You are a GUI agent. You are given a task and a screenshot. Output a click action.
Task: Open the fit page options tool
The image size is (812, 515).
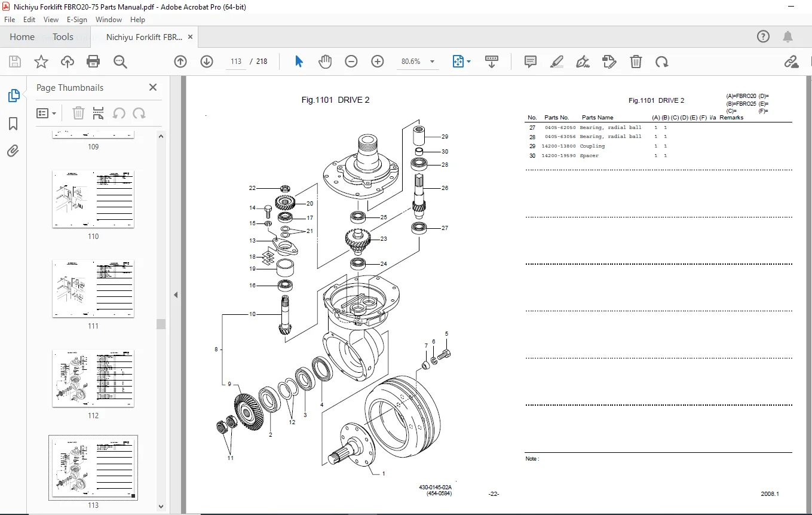[462, 62]
